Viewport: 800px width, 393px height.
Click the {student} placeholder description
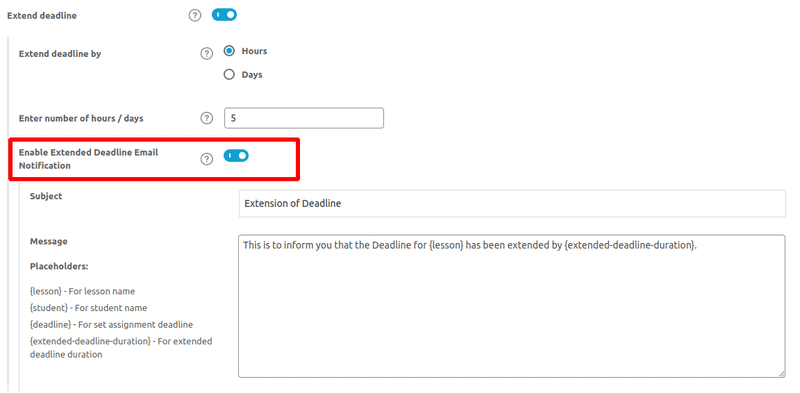[x=88, y=308]
